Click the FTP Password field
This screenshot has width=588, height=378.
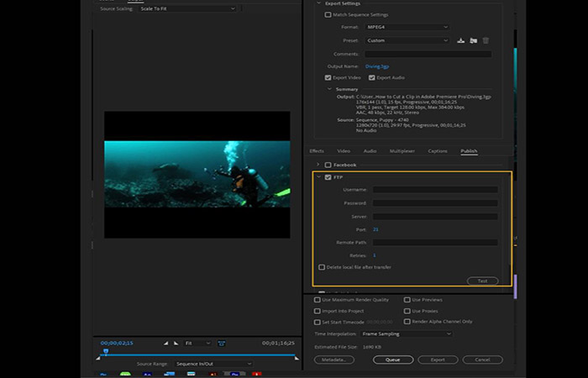point(435,203)
